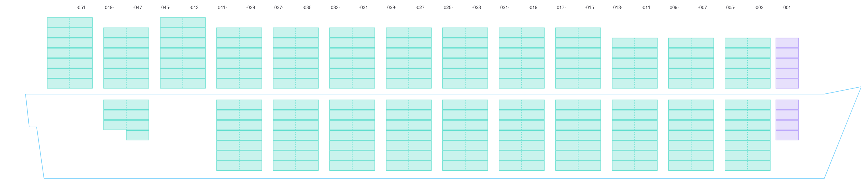
Task: Open the below-deck hold for bays 041-039
Action: click(239, 135)
